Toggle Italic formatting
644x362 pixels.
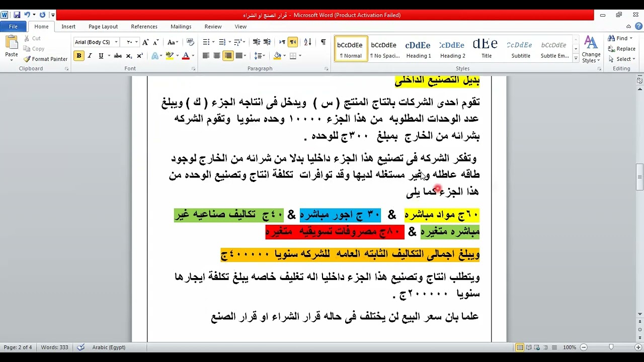click(90, 56)
